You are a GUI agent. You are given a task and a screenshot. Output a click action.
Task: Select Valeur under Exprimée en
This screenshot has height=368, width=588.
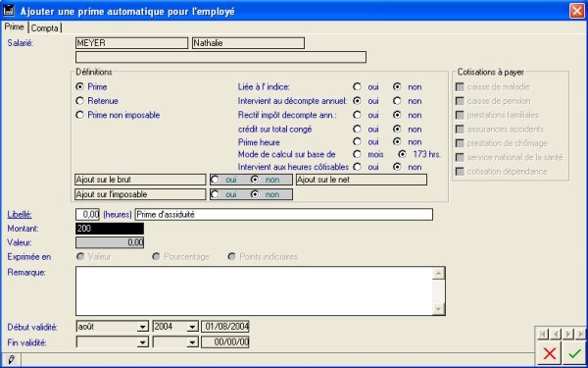click(x=80, y=257)
